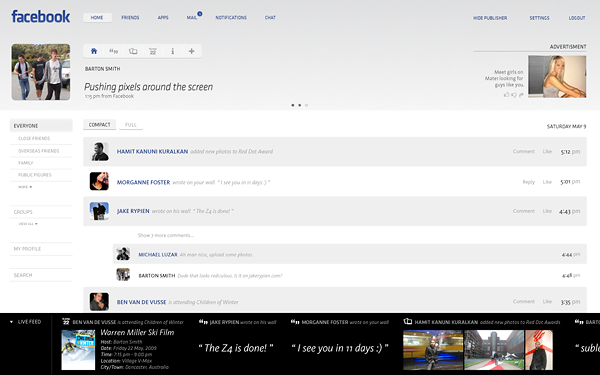600x375 pixels.
Task: Click the facebook logo
Action: [41, 16]
